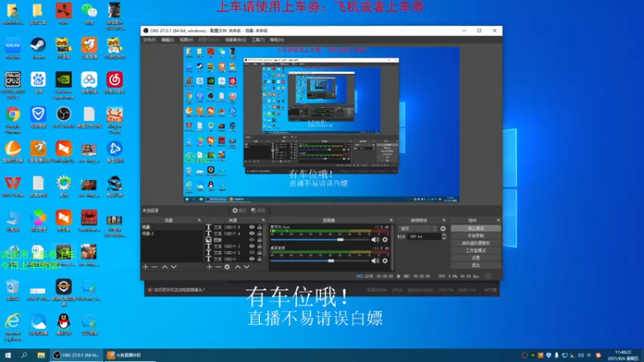Click the 启动虚拟摄像机 button
Image resolution: width=644 pixels, height=362 pixels.
pyautogui.click(x=476, y=243)
